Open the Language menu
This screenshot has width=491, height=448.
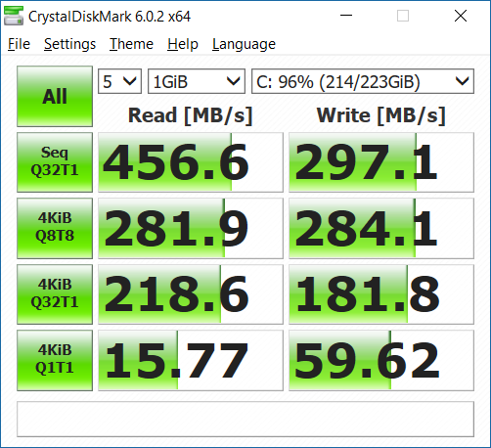click(x=244, y=44)
